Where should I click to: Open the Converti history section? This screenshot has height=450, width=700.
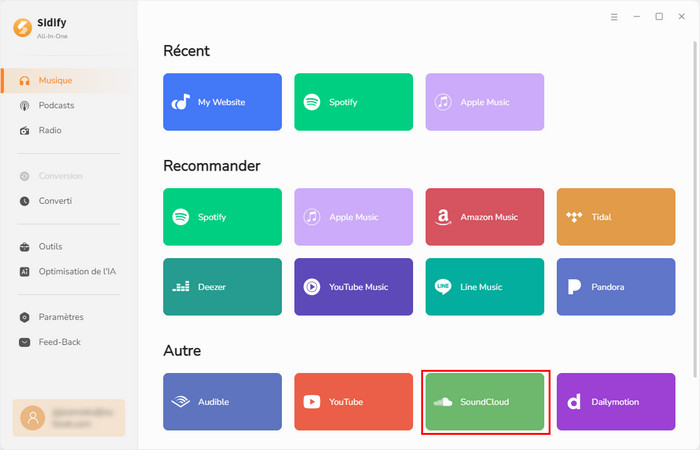click(55, 201)
